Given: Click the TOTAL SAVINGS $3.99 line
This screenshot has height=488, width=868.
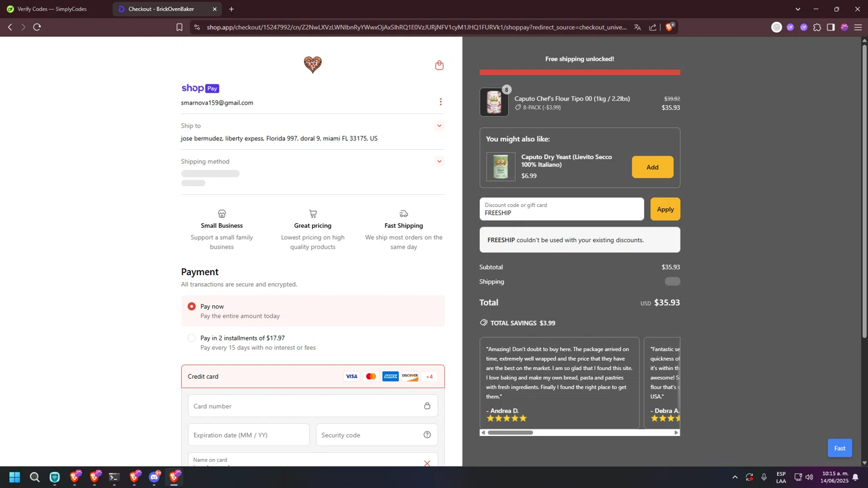Looking at the screenshot, I should pos(517,323).
